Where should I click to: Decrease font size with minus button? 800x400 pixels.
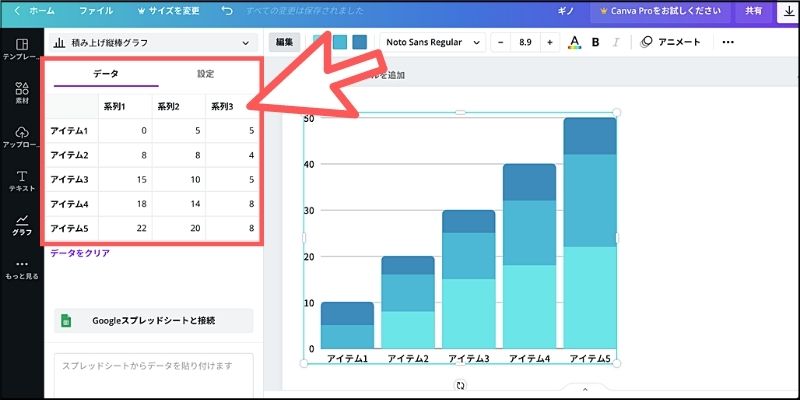(x=501, y=42)
